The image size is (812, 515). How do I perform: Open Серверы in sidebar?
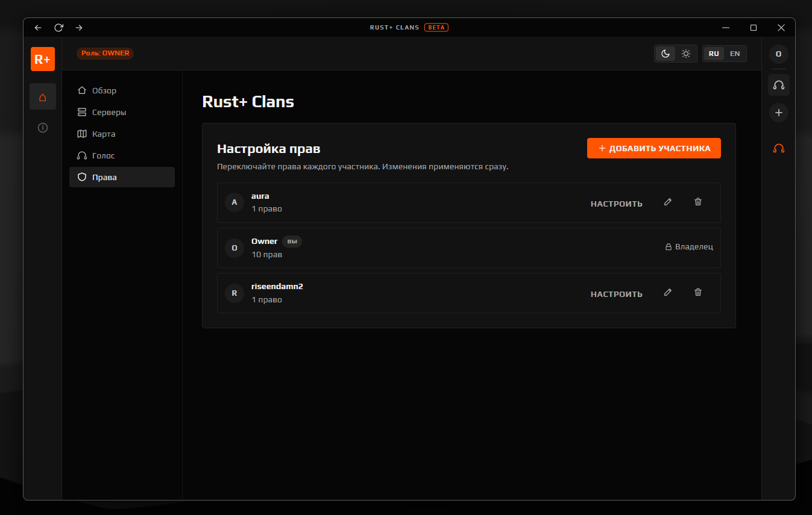coord(122,112)
